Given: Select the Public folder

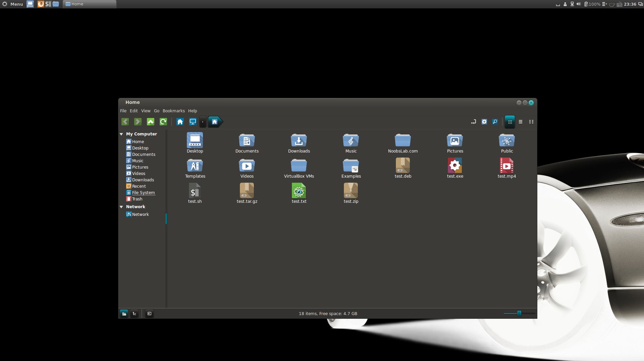Looking at the screenshot, I should coord(507,140).
